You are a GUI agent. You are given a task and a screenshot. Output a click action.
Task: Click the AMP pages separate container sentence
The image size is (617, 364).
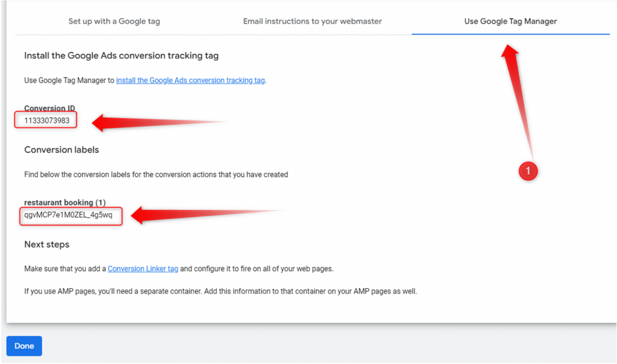point(221,291)
